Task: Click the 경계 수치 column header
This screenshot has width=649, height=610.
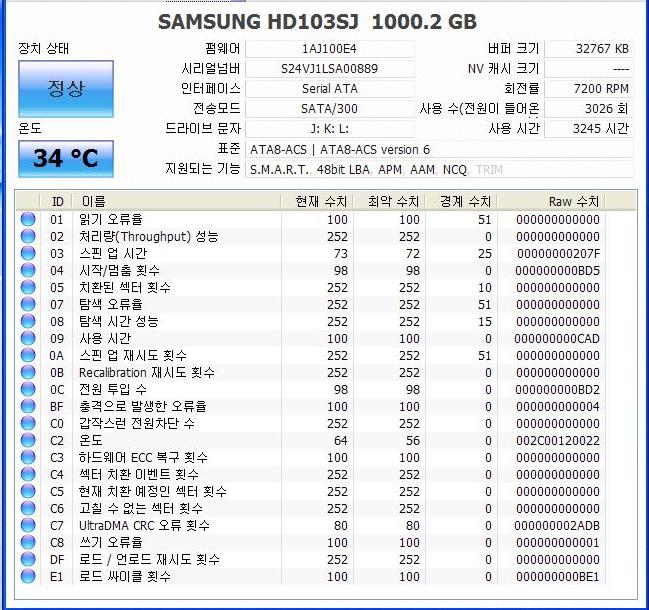Action: pos(462,202)
